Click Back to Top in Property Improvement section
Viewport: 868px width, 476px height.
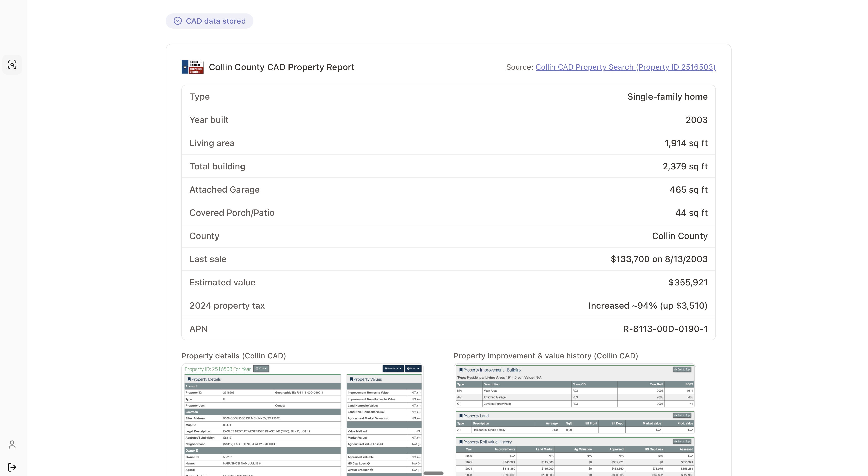point(682,369)
